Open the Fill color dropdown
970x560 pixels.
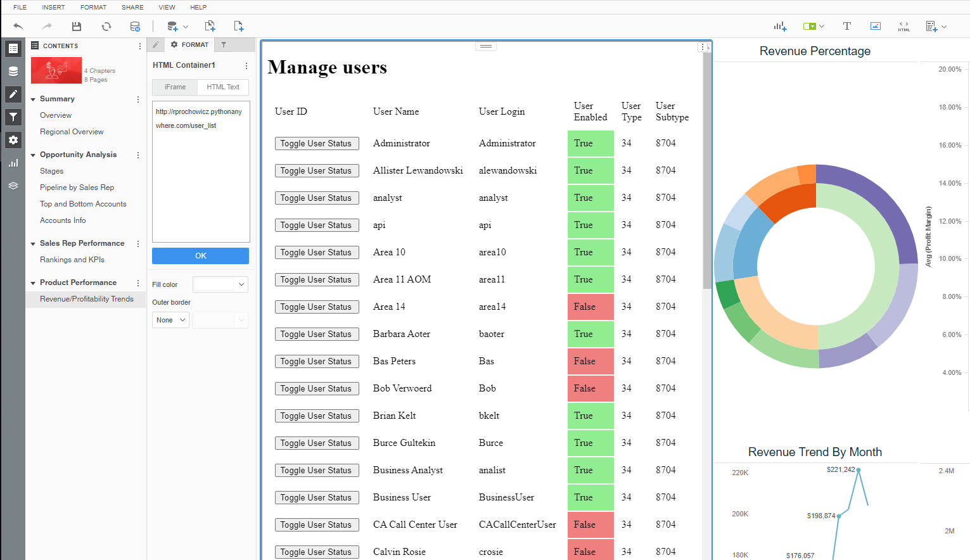click(220, 284)
